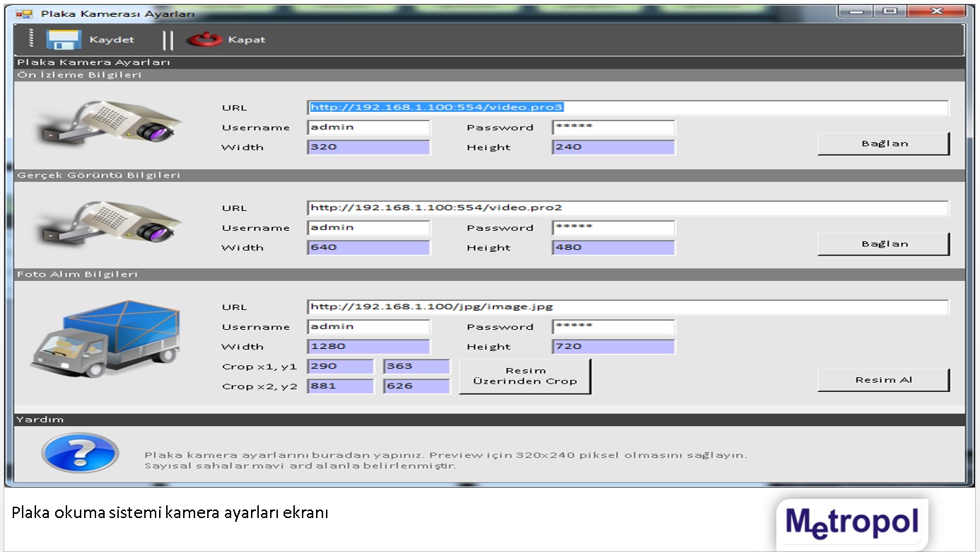This screenshot has height=552, width=980.
Task: Click the blue question mark help icon
Action: point(80,452)
